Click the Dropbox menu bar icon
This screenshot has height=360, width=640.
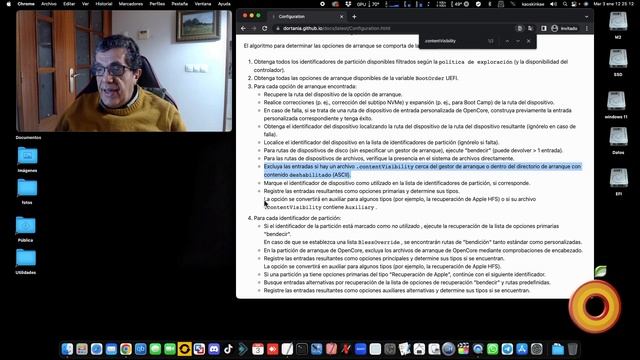348,4
